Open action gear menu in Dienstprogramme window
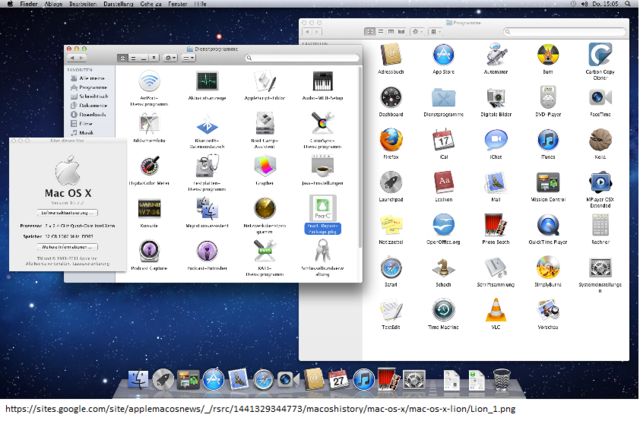The image size is (640, 421). (x=170, y=58)
